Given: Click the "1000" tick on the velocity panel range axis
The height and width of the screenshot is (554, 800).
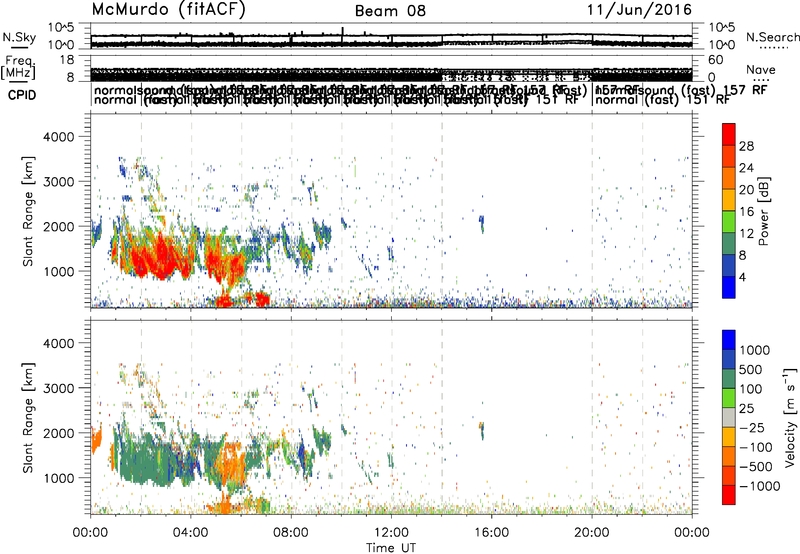Looking at the screenshot, I should pos(58,478).
